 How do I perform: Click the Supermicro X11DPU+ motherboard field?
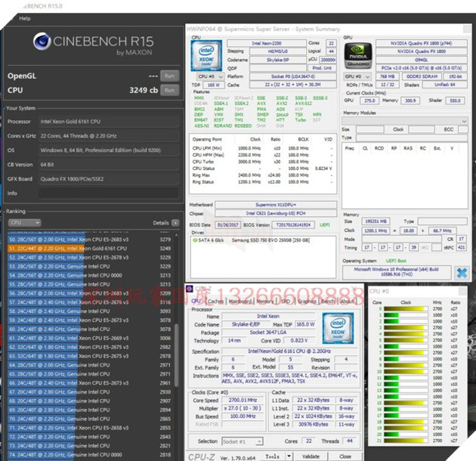pos(276,205)
